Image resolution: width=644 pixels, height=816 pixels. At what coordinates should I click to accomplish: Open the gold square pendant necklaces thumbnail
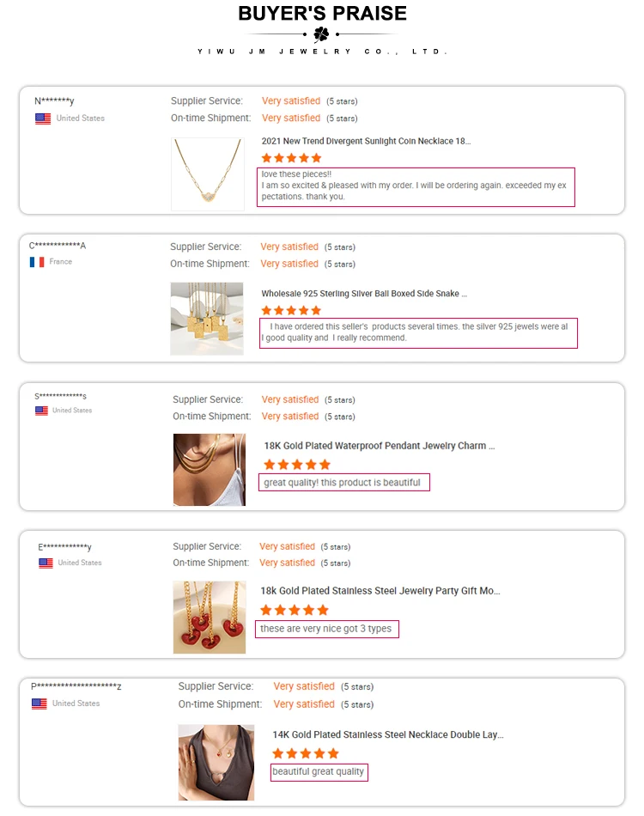[x=207, y=319]
